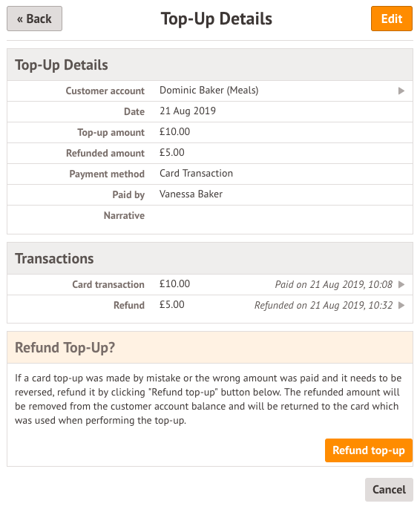Click the Refunded on 21 Aug 2019, 10:32 text

tap(324, 305)
